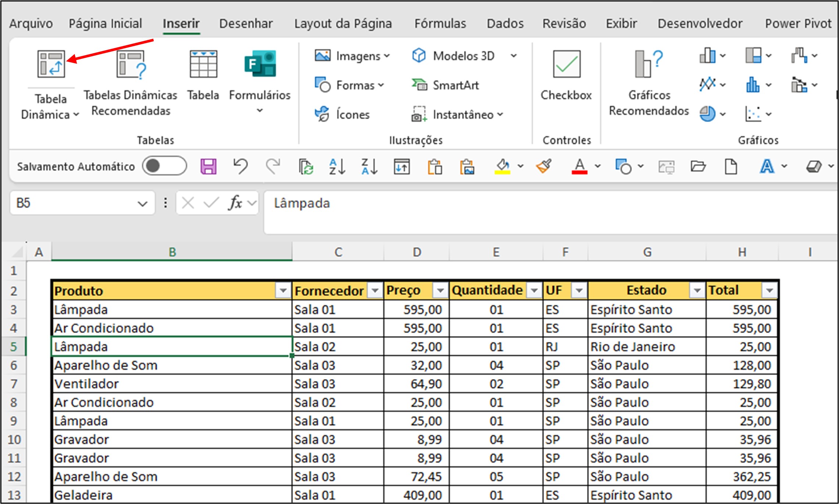Switch to the Power Pivot tab
839x504 pixels.
coord(798,24)
